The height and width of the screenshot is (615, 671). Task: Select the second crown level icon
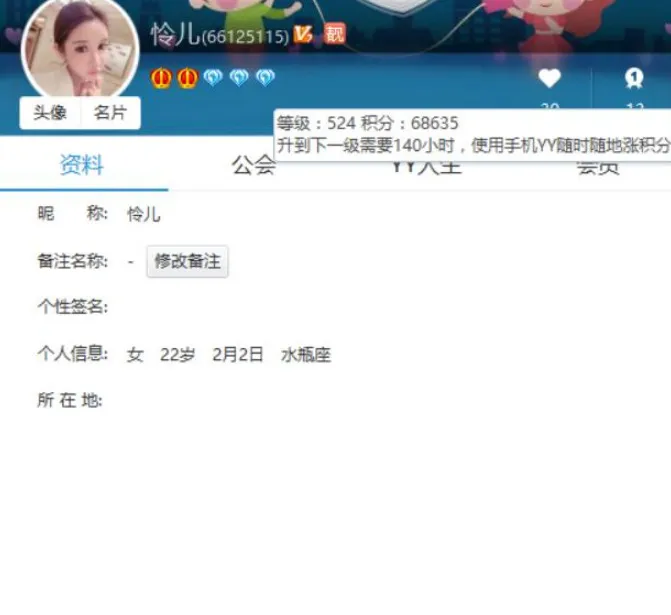point(187,78)
